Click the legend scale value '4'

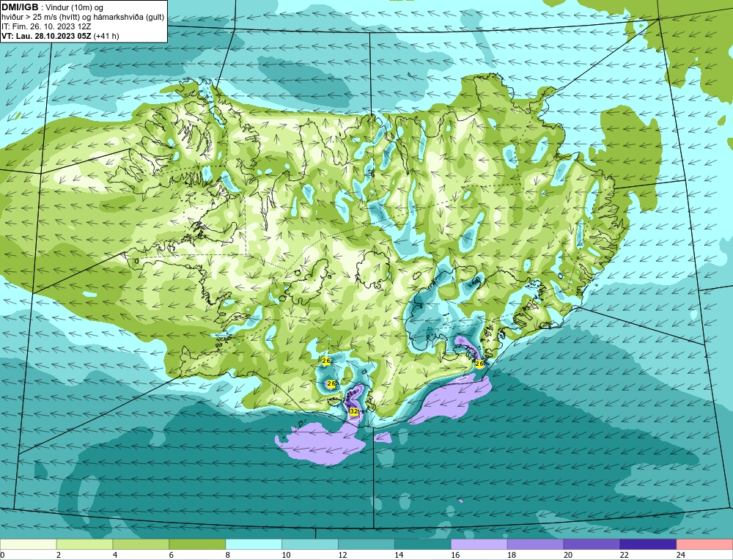pos(115,556)
